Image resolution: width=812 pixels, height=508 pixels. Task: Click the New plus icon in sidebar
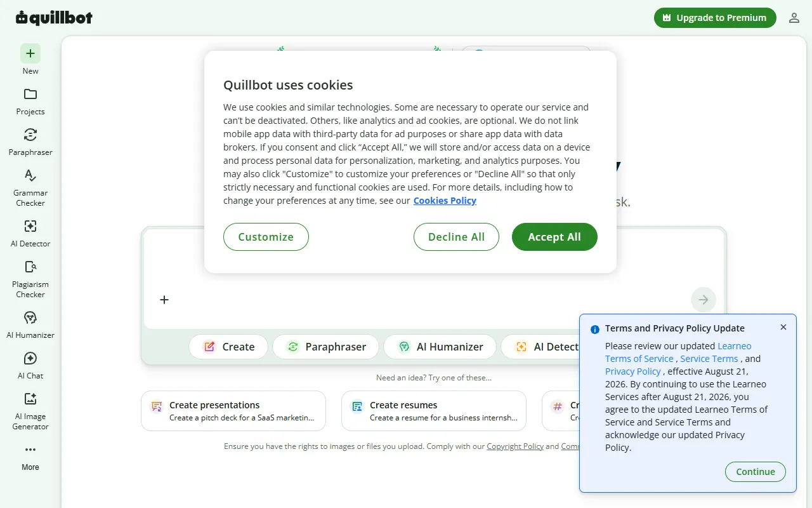30,53
